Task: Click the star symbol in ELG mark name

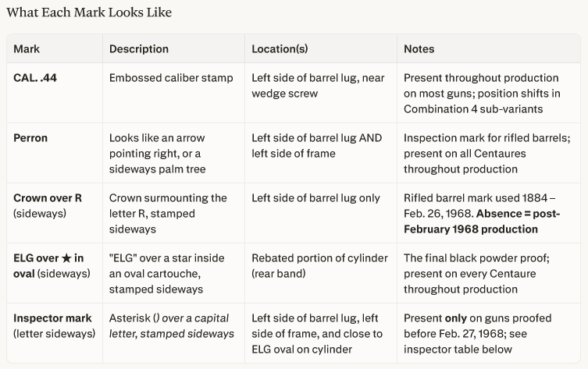Action: tap(66, 258)
